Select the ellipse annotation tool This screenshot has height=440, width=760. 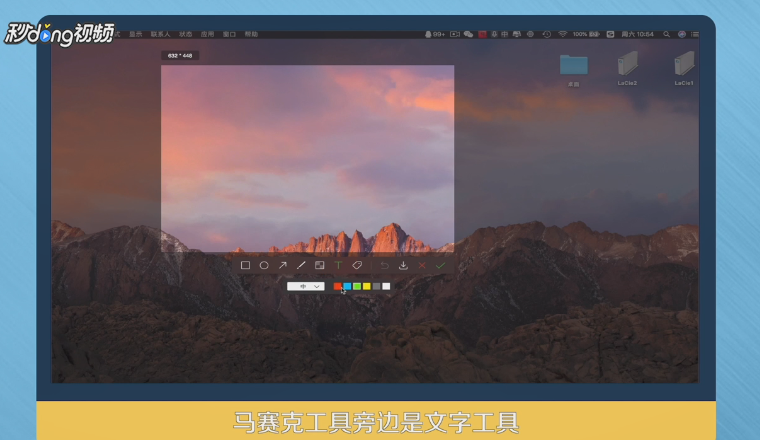[x=264, y=265]
